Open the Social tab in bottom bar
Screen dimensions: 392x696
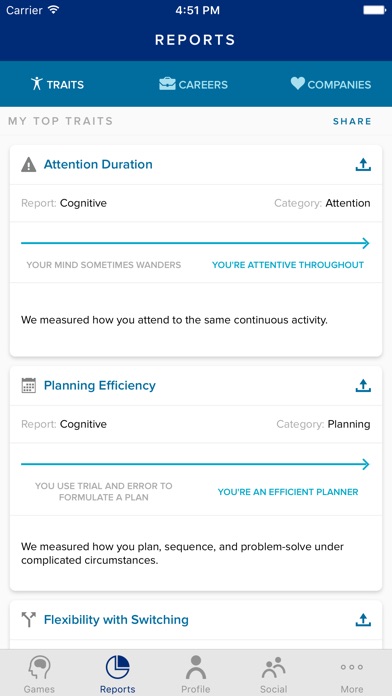pyautogui.click(x=273, y=675)
